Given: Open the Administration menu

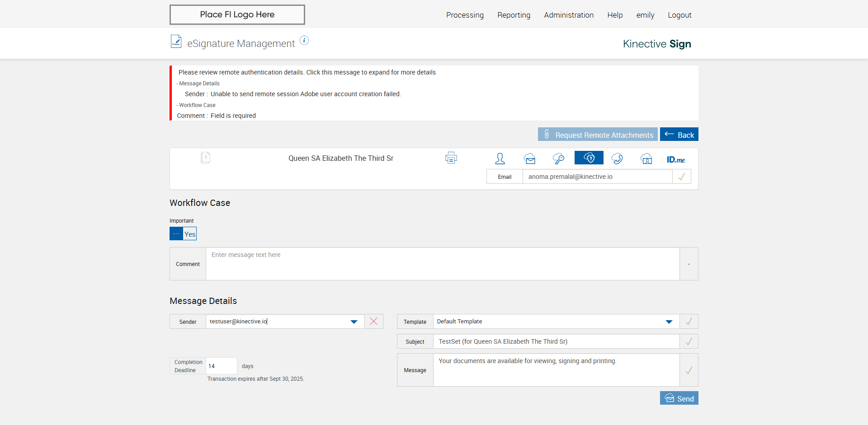Looking at the screenshot, I should click(x=569, y=15).
